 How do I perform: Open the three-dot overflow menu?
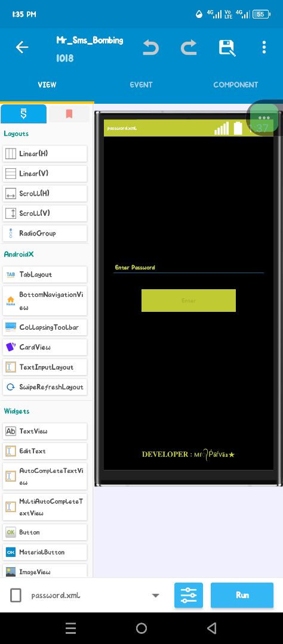point(264,47)
